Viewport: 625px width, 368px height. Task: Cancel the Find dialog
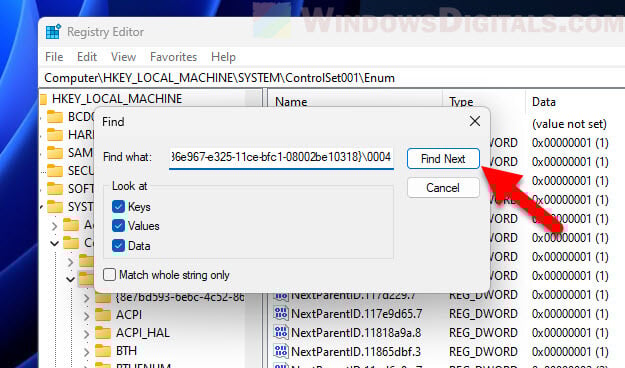tap(443, 187)
